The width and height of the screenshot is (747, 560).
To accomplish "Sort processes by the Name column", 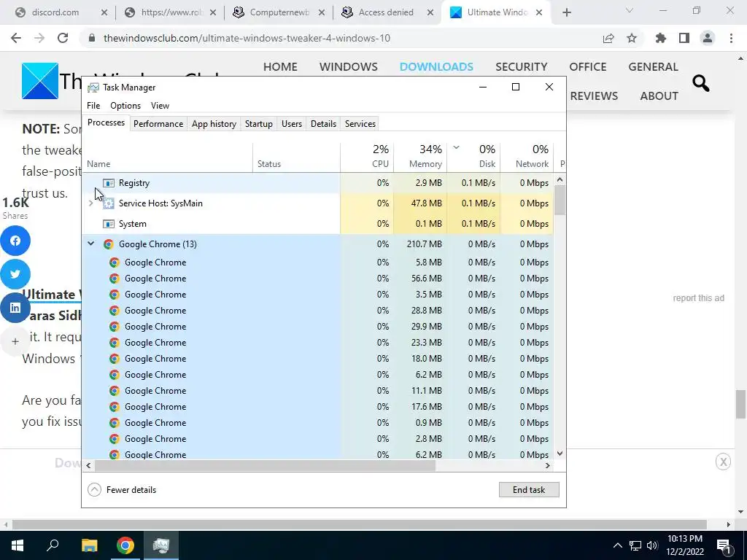I will (x=169, y=157).
